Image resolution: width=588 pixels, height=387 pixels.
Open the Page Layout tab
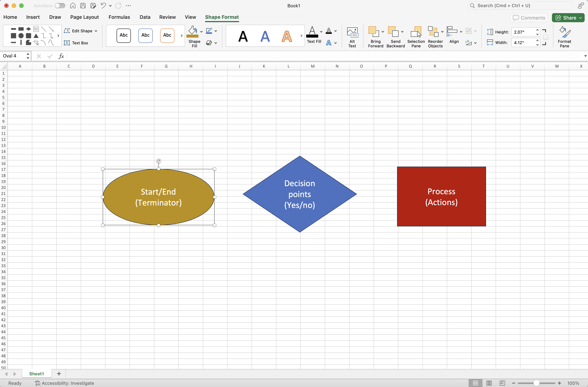click(84, 17)
